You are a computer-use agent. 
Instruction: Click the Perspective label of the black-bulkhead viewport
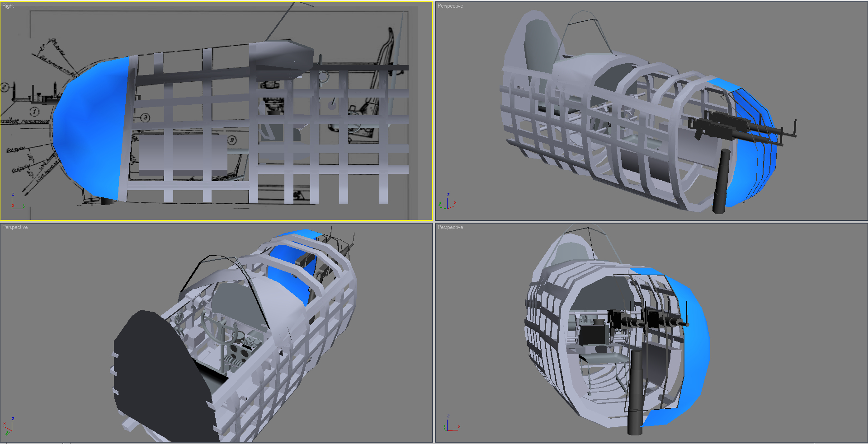click(x=15, y=227)
